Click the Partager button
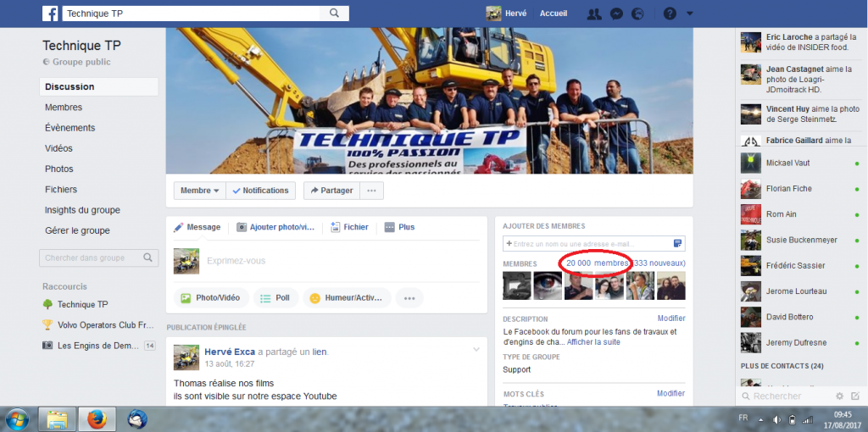 coord(331,191)
